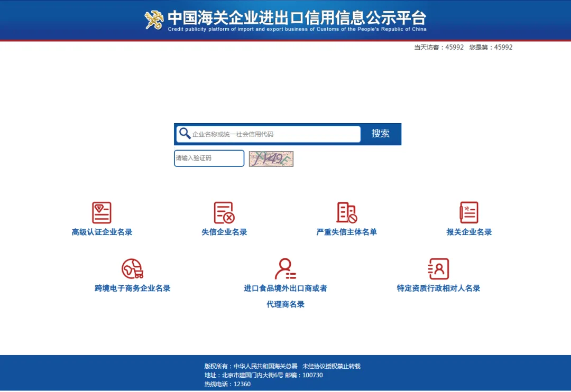Open the 高级认证企业名录 certificate icon
The image size is (571, 392).
[102, 212]
